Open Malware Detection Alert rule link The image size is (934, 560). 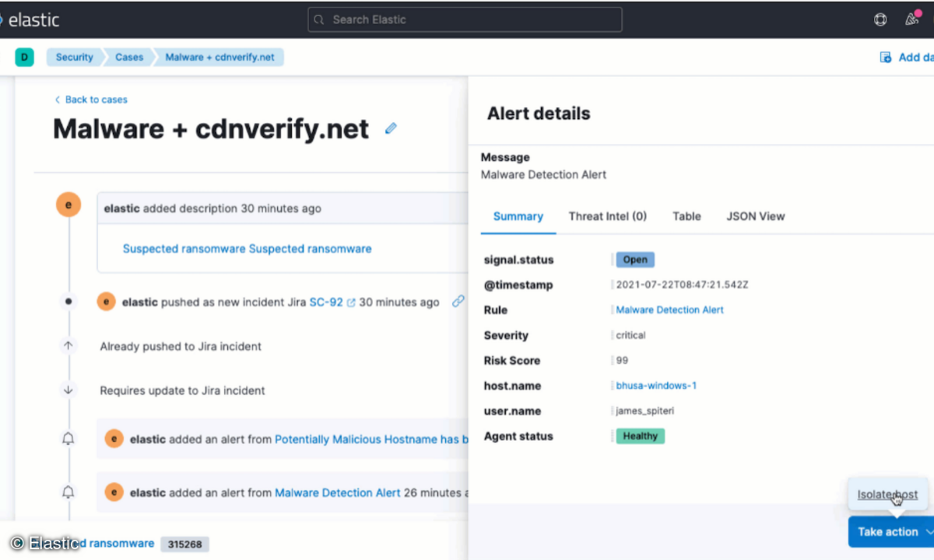pyautogui.click(x=670, y=310)
